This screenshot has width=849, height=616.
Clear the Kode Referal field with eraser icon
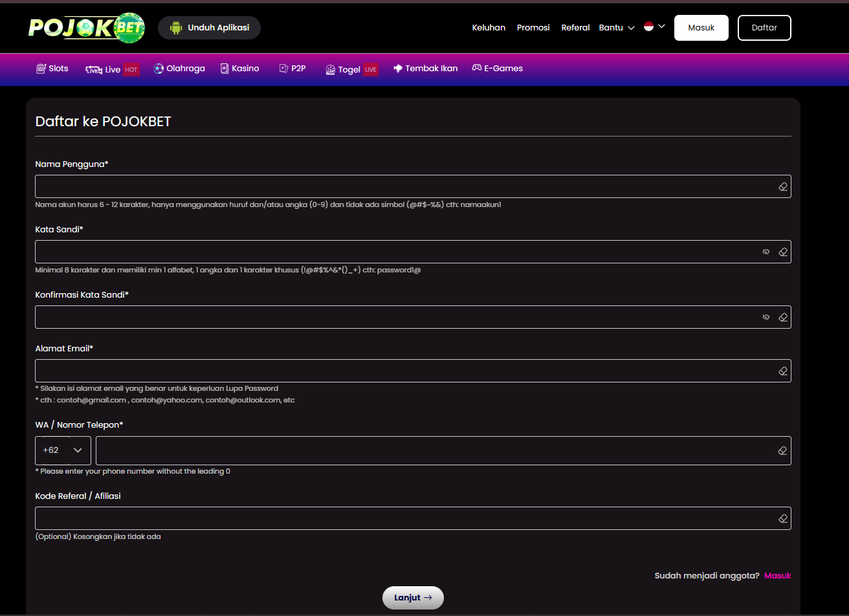pos(782,519)
